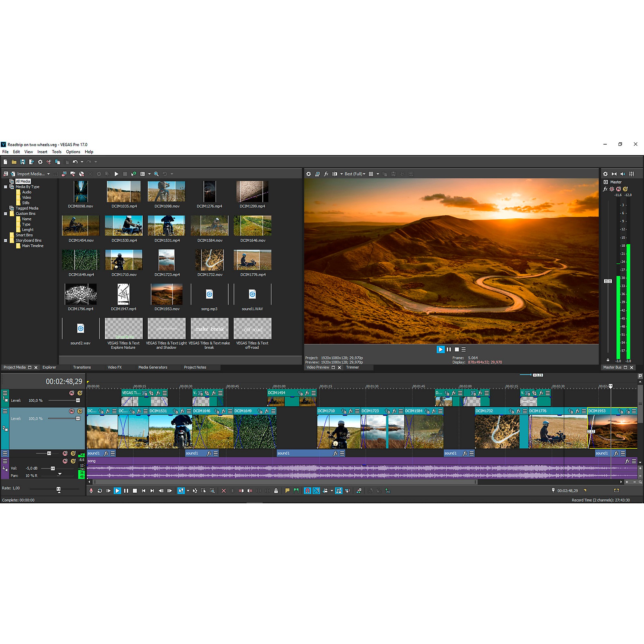Viewport: 644px width, 644px height.
Task: Mute the song audio track
Action: coord(65,461)
